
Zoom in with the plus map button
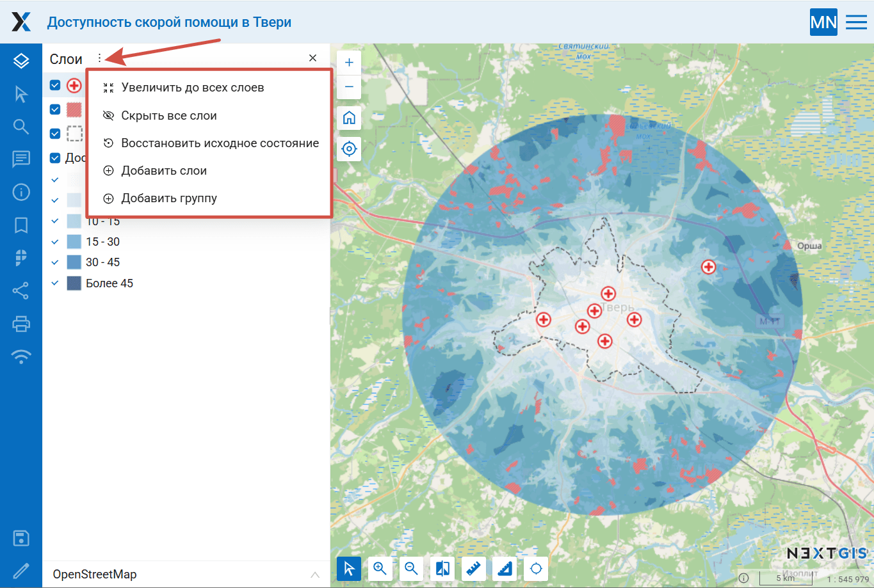(x=349, y=63)
